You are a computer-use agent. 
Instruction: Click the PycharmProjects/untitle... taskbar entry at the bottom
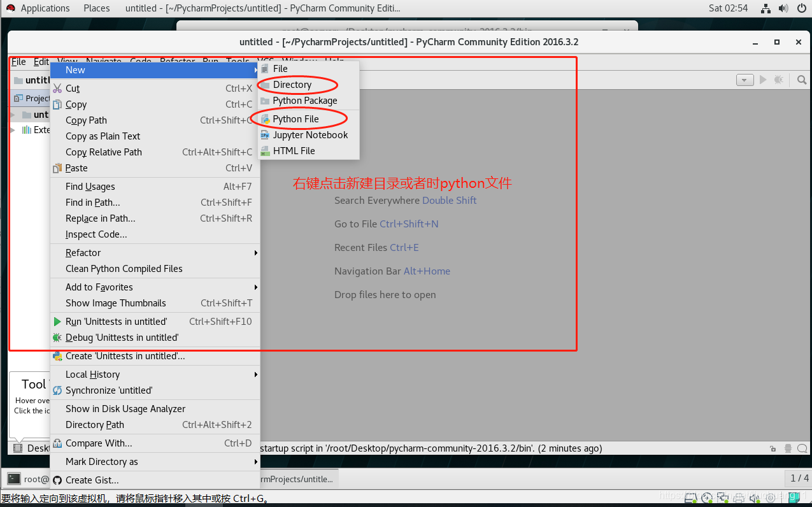click(298, 479)
